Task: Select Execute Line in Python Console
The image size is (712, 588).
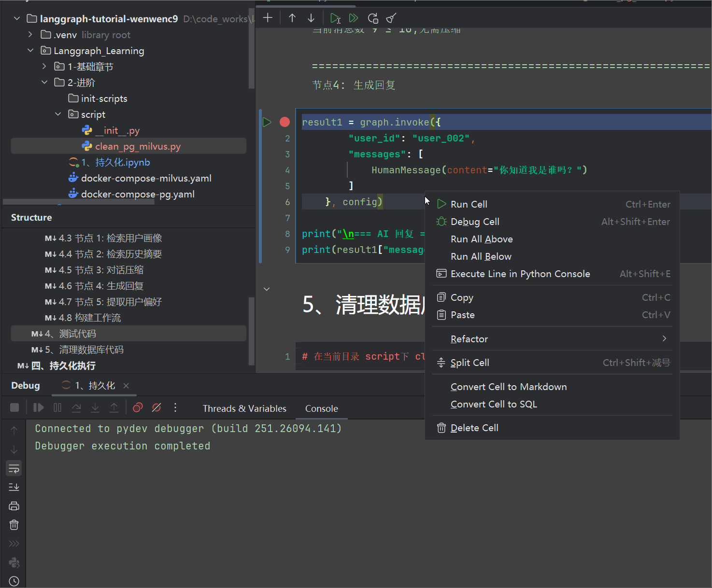Action: tap(552, 274)
